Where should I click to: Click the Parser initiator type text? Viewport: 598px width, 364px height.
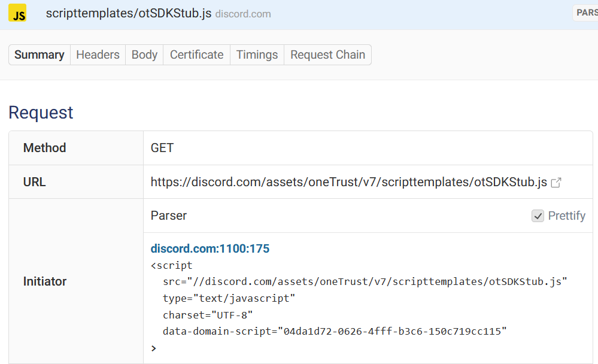(x=169, y=216)
